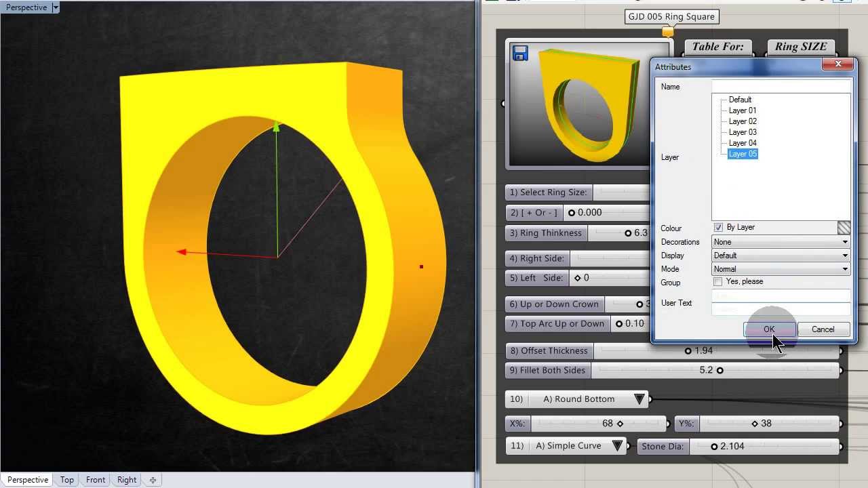Open the Display dropdown

point(781,256)
